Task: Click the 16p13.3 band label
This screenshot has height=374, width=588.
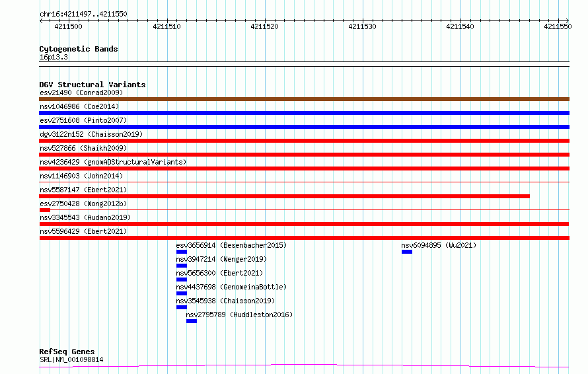Action: tap(54, 57)
